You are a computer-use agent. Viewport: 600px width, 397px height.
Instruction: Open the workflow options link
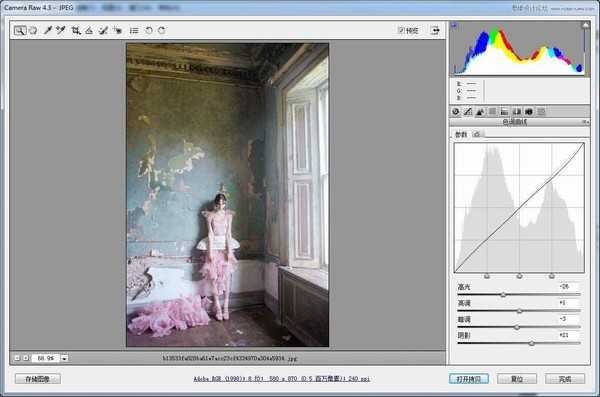pyautogui.click(x=282, y=379)
